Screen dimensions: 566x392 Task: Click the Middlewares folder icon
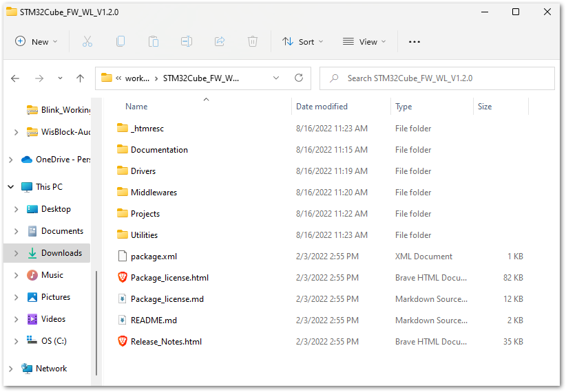point(123,192)
